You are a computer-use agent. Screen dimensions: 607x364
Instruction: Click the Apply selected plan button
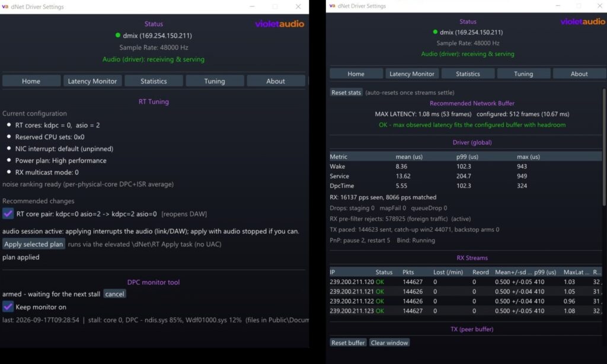[34, 244]
